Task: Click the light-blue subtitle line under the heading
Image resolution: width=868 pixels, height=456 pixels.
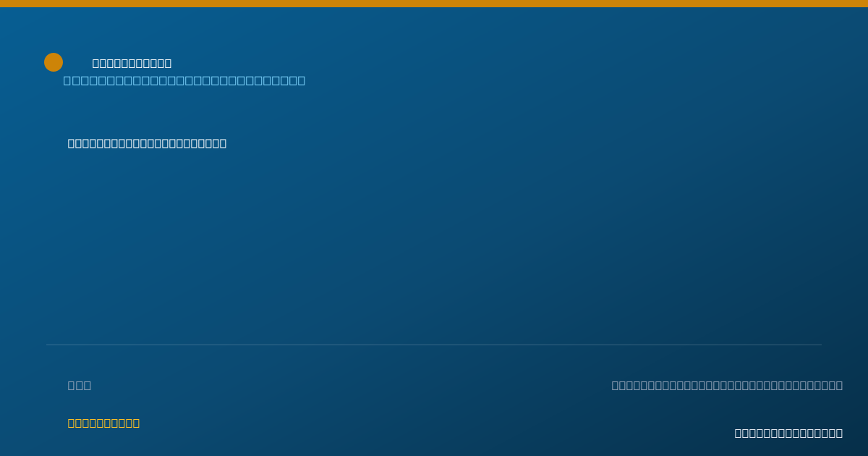Action: pyautogui.click(x=184, y=80)
